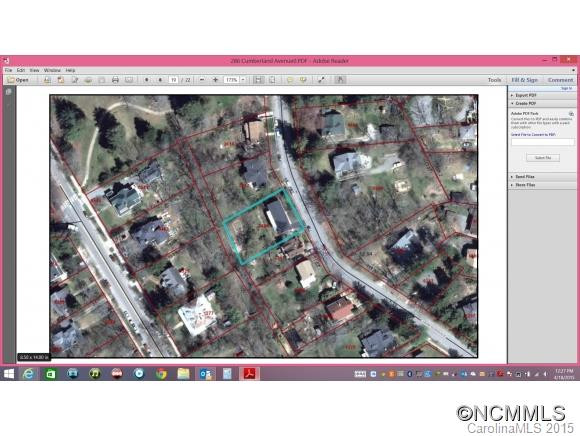Open Windows Store from taskbar
580x436 pixels.
(x=51, y=374)
